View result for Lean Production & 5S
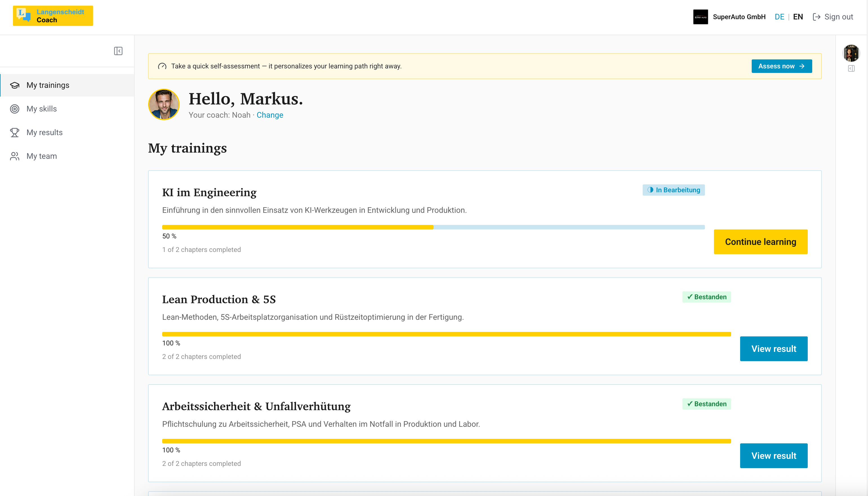Viewport: 868px width, 496px height. click(x=774, y=349)
